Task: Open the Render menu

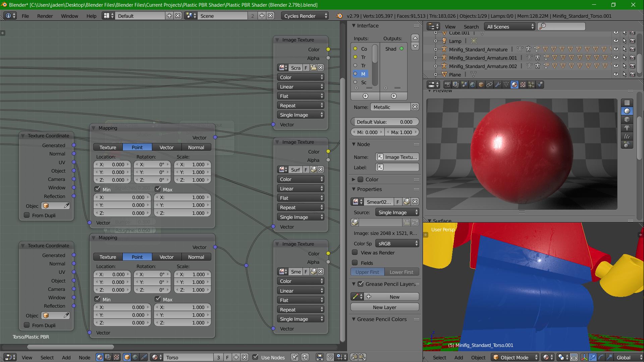Action: point(45,16)
